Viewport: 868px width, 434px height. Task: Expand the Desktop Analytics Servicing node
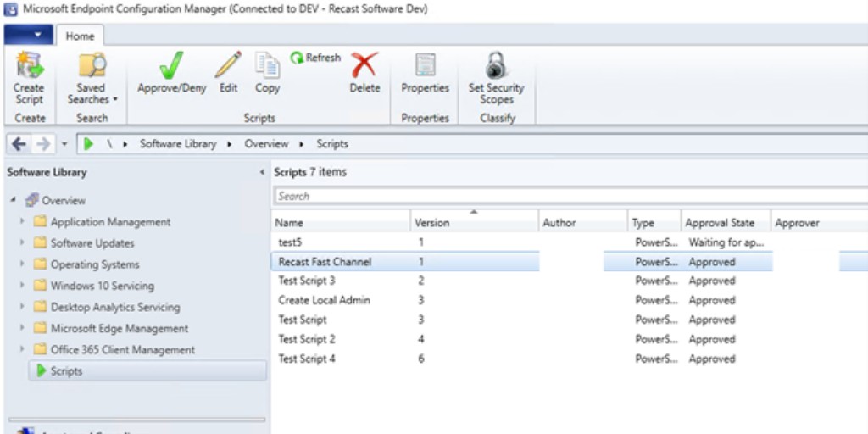(x=22, y=307)
